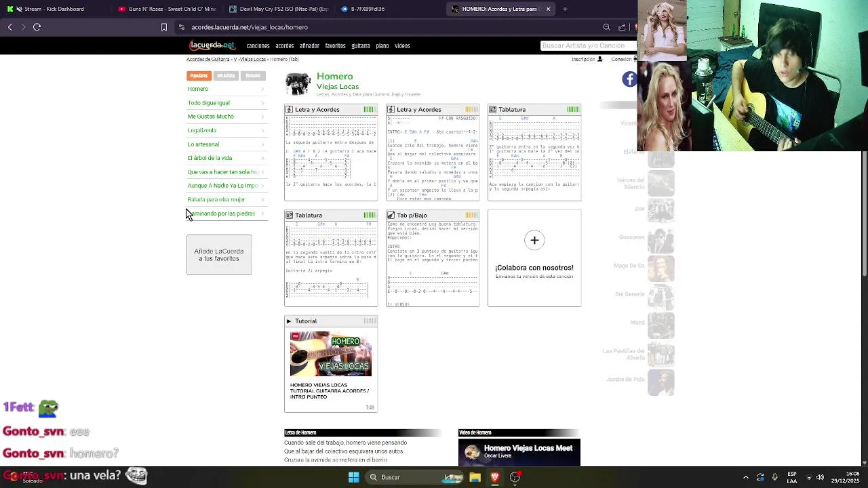Open first Letra y Acordes version thumbnail
Viewport: 868px width, 488px height.
tap(331, 152)
